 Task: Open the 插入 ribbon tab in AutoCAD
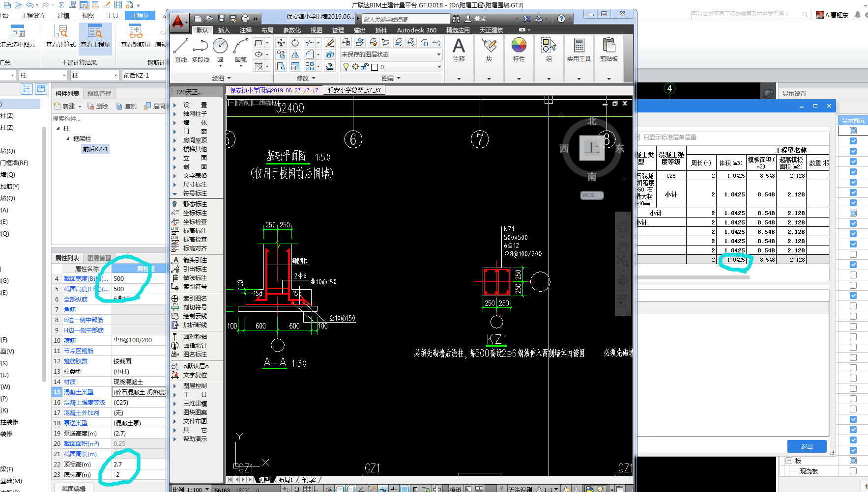coord(224,30)
